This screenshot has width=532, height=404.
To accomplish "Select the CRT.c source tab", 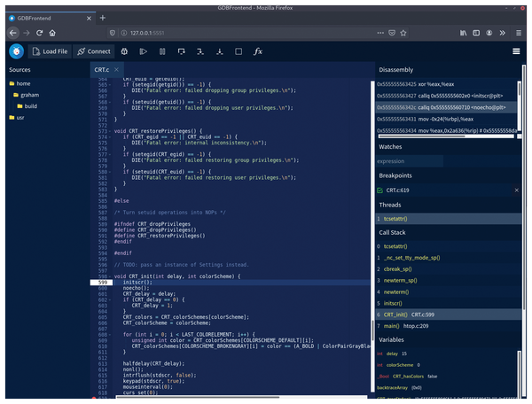I will click(102, 70).
